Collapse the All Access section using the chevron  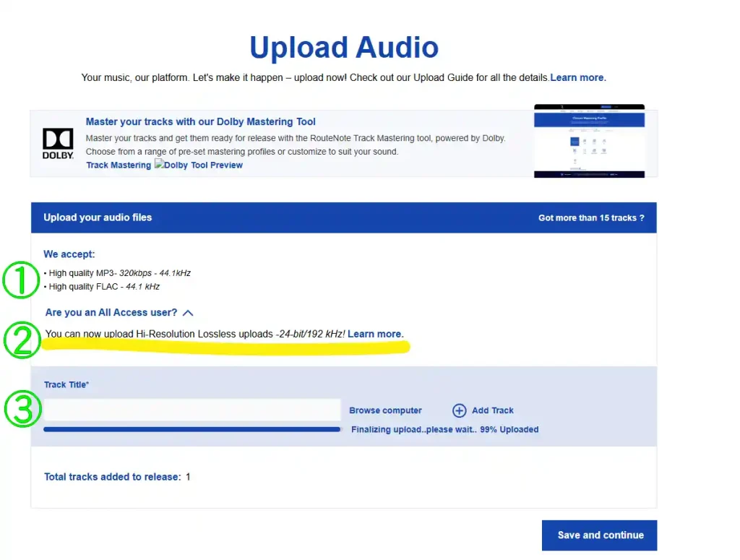click(188, 313)
